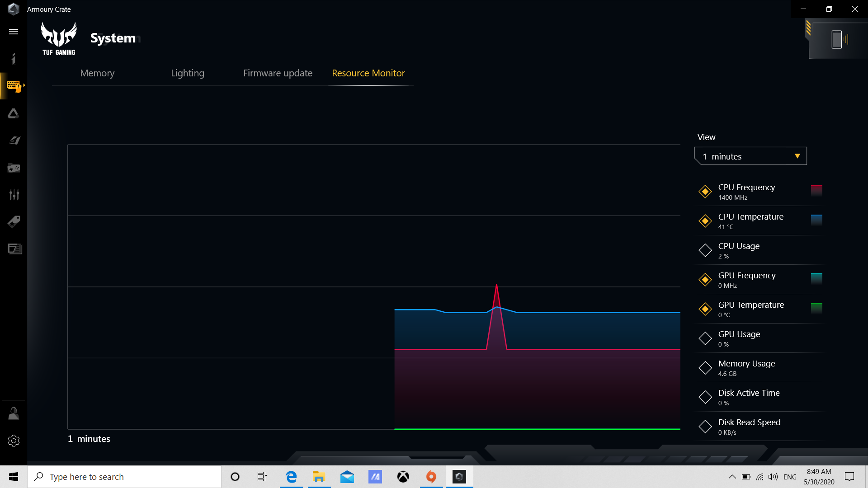
Task: Click the TUF Gaming logo
Action: click(x=59, y=39)
